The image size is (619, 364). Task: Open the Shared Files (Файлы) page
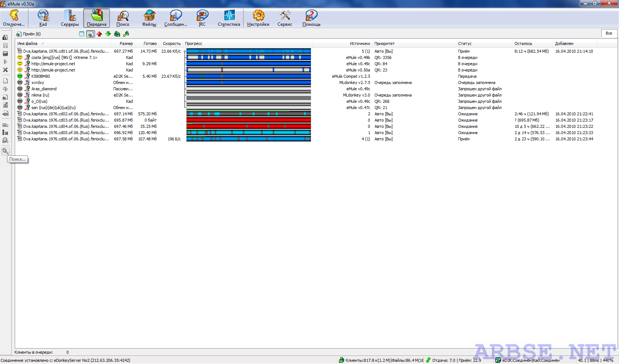(149, 18)
